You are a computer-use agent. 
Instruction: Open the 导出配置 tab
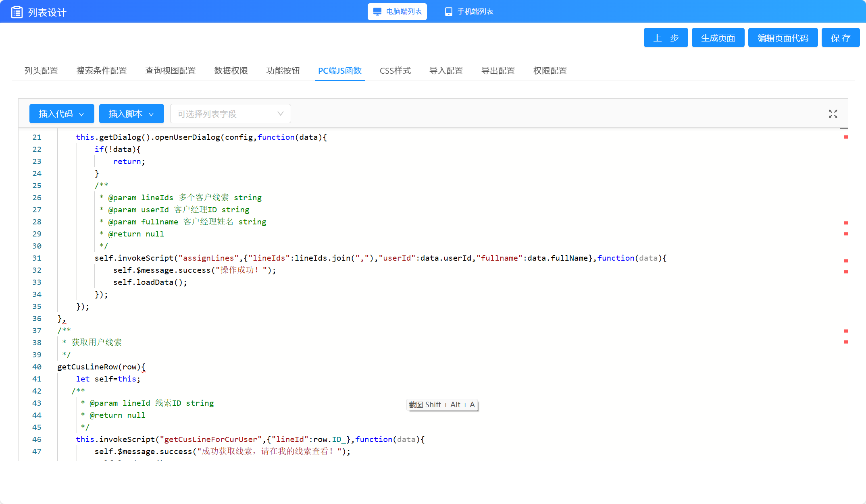(x=498, y=71)
